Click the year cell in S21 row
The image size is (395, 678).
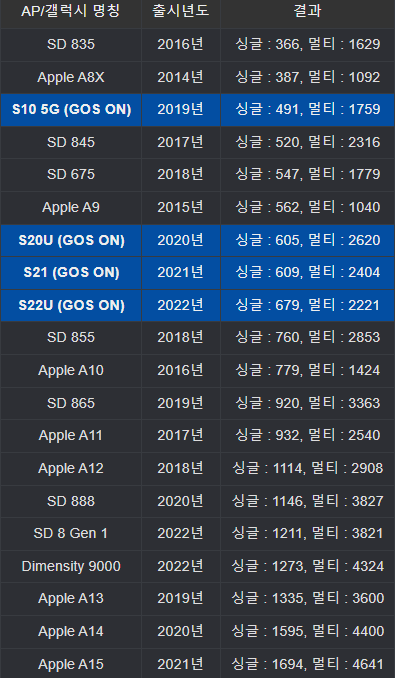pos(181,273)
